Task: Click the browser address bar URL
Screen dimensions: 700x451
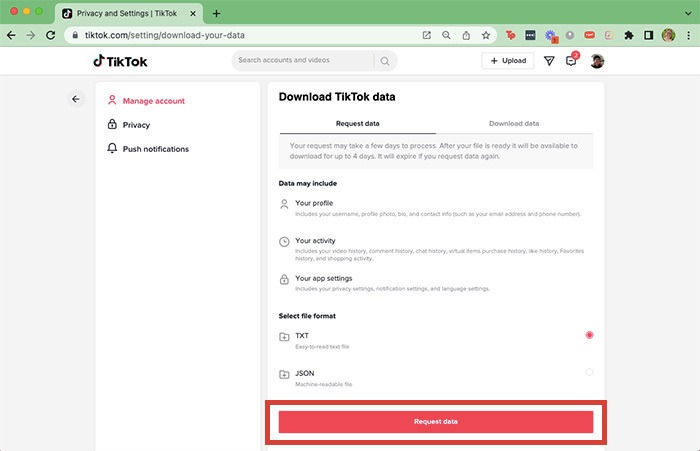Action: point(165,35)
